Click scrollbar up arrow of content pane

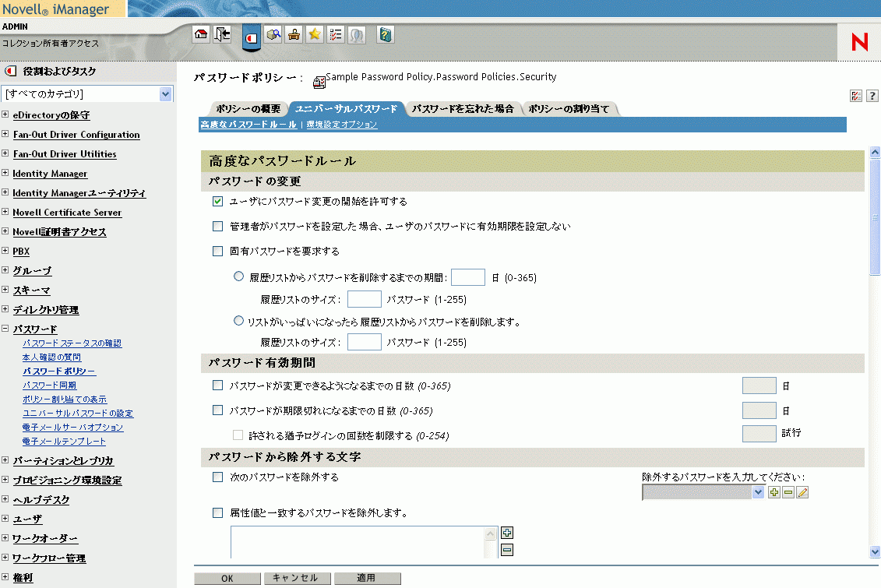pos(875,152)
